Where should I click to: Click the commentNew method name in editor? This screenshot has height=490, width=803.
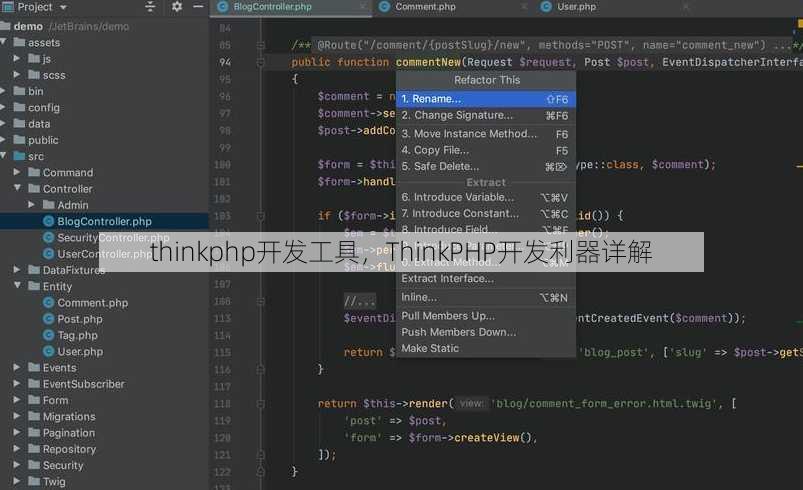428,62
